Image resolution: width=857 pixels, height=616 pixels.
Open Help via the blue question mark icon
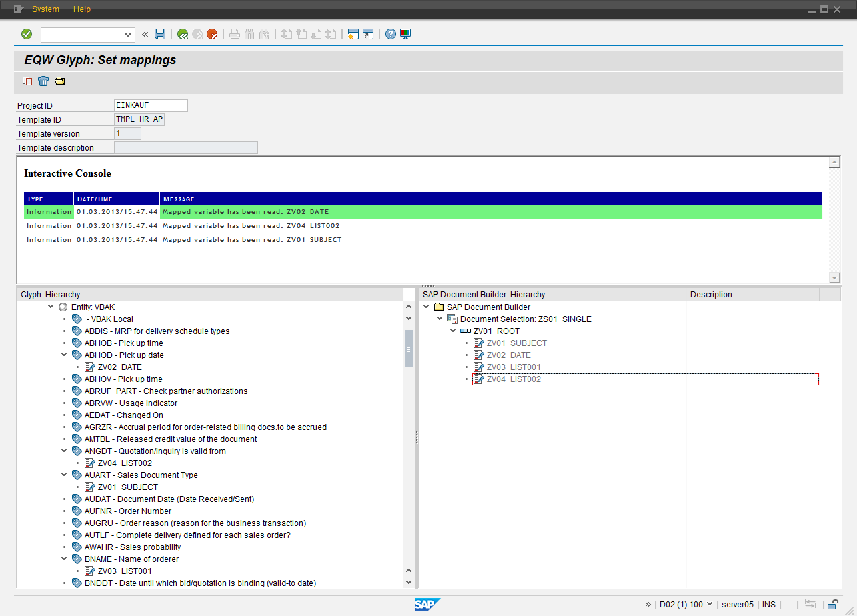pyautogui.click(x=391, y=34)
